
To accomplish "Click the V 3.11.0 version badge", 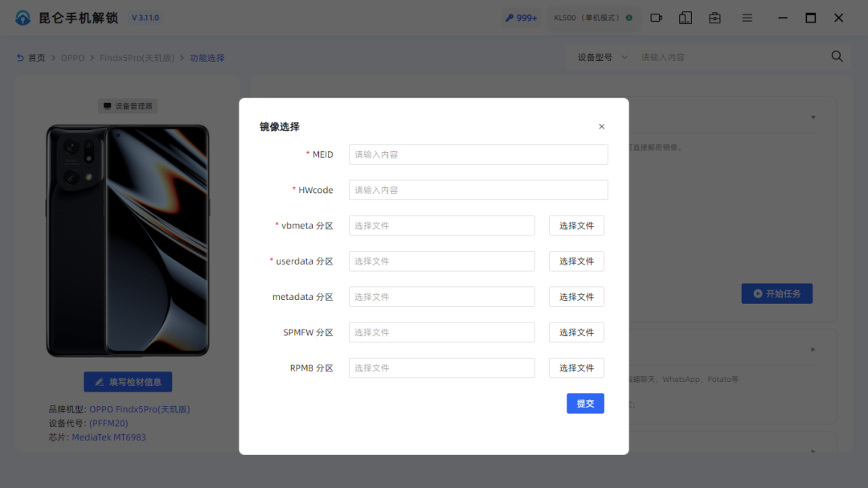I will click(145, 18).
